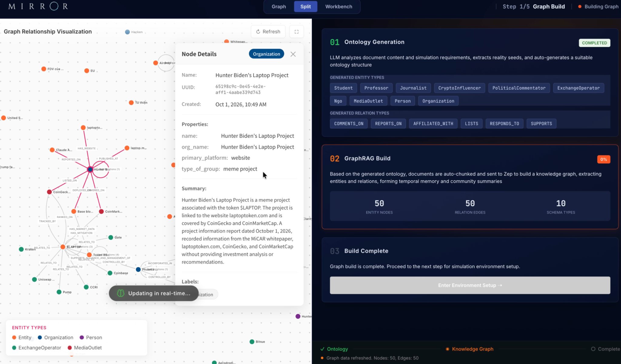The width and height of the screenshot is (621, 364).
Task: Toggle fullscreen graph view icon
Action: [x=297, y=32]
